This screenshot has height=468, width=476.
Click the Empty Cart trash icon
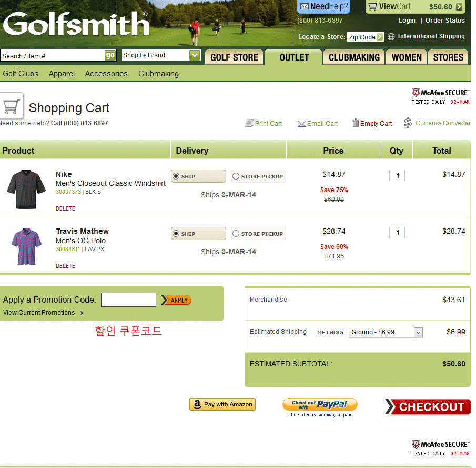[x=356, y=123]
